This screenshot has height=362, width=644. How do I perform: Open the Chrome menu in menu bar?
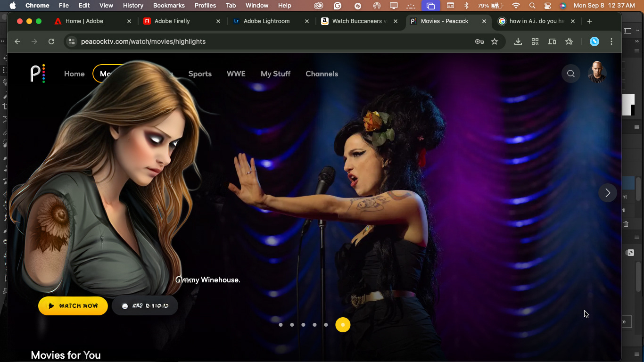coord(37,6)
